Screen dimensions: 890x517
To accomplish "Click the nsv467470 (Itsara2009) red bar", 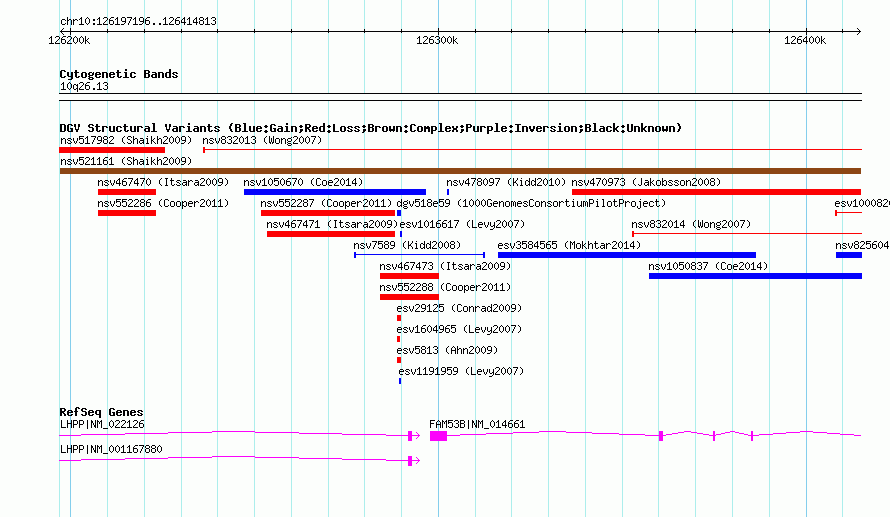I will (127, 192).
